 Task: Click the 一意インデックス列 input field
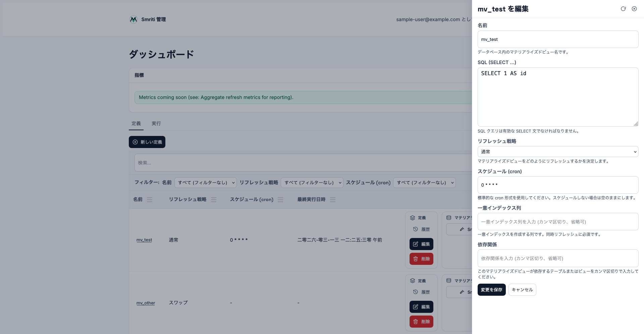558,222
